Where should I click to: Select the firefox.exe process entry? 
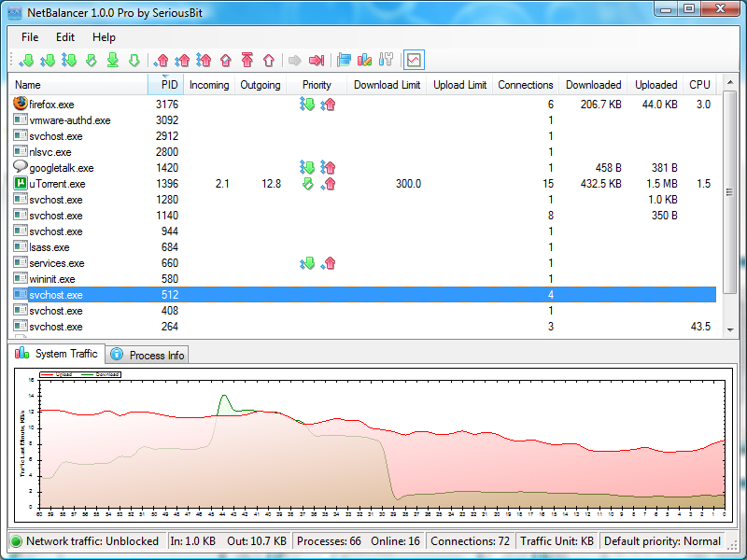(x=51, y=105)
